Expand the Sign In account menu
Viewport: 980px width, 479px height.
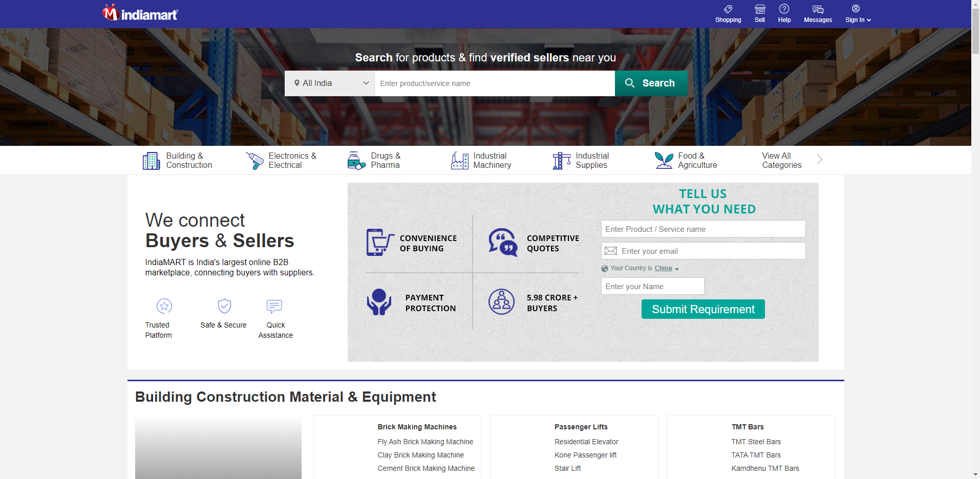pos(858,20)
